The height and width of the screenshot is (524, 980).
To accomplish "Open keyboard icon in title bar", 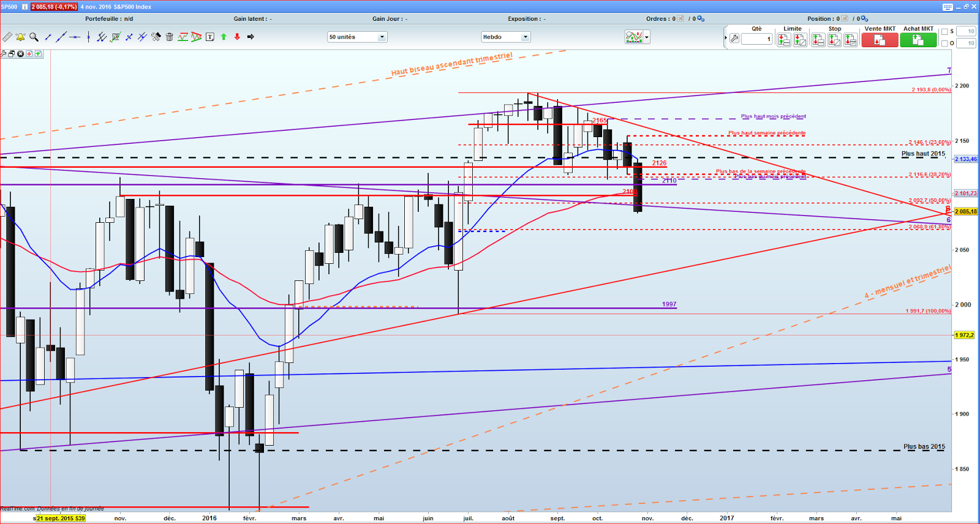I will click(x=948, y=7).
